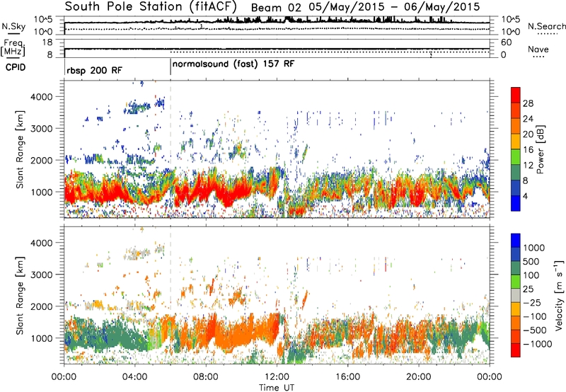Screen dimensions: 566x392
Task: Click the dashed CPID change line in power panel
Action: pyautogui.click(x=171, y=149)
